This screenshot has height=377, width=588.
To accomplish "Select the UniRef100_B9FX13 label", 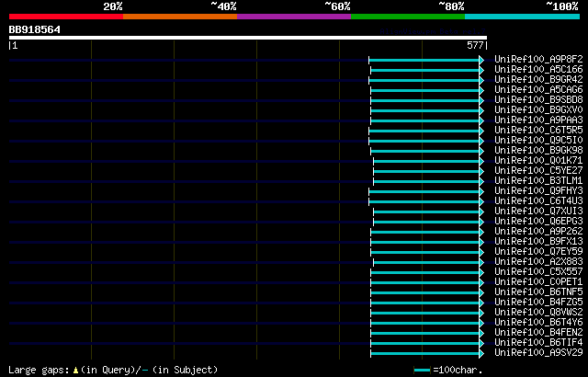I will pos(538,242).
